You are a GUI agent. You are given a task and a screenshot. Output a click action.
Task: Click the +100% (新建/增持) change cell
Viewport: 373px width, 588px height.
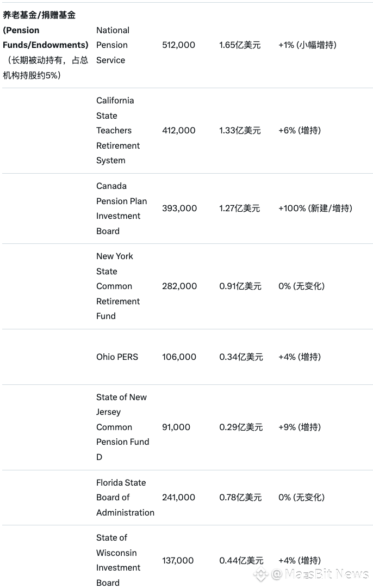(x=315, y=209)
